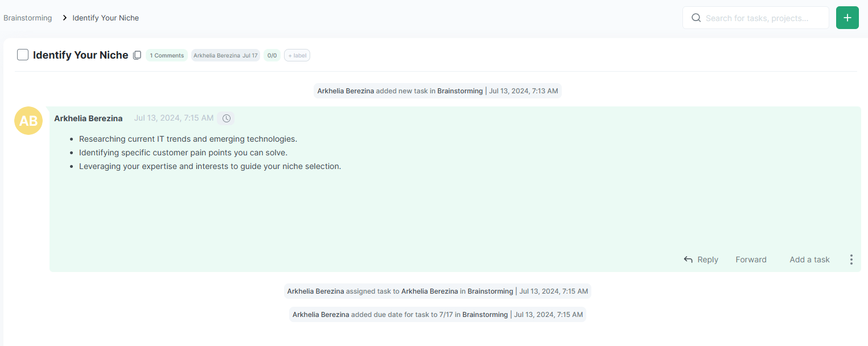Go to Brainstorming in the breadcrumb
The height and width of the screenshot is (346, 868).
click(28, 18)
